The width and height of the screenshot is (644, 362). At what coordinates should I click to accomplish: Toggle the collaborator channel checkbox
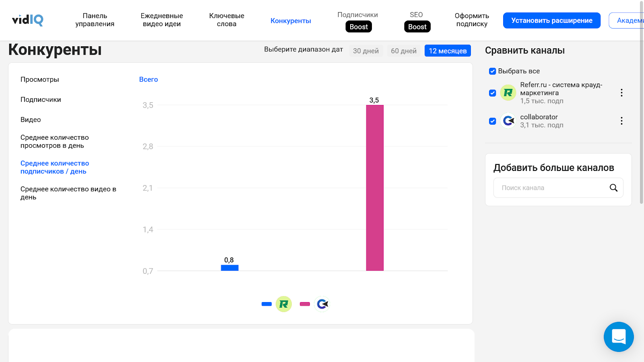coord(492,121)
